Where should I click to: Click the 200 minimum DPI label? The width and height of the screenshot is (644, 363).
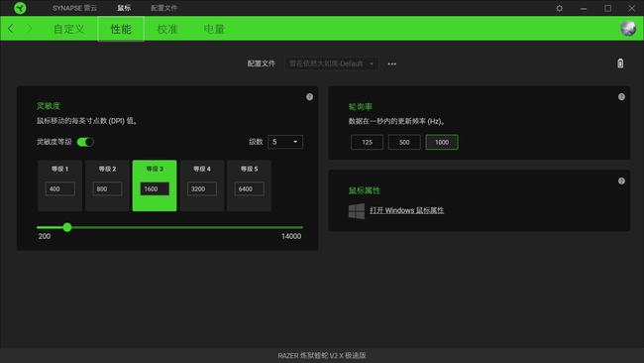tap(45, 236)
